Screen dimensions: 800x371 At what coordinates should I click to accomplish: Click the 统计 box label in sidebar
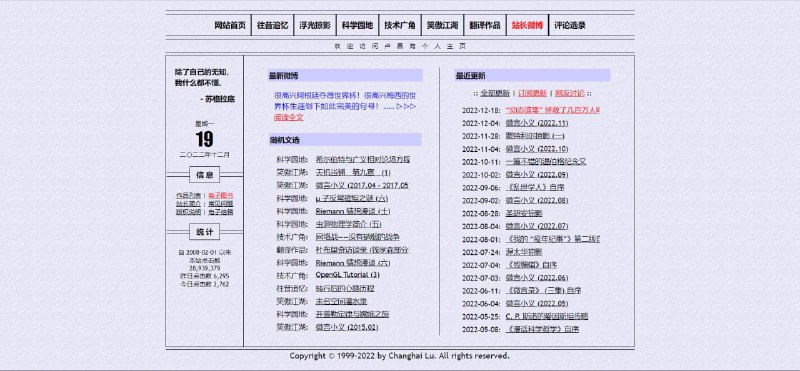205,232
